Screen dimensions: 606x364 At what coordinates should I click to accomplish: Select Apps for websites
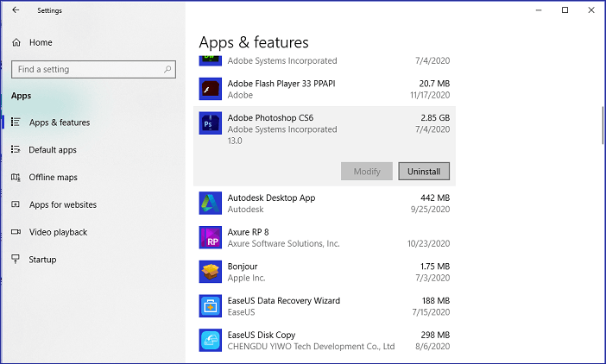[62, 205]
